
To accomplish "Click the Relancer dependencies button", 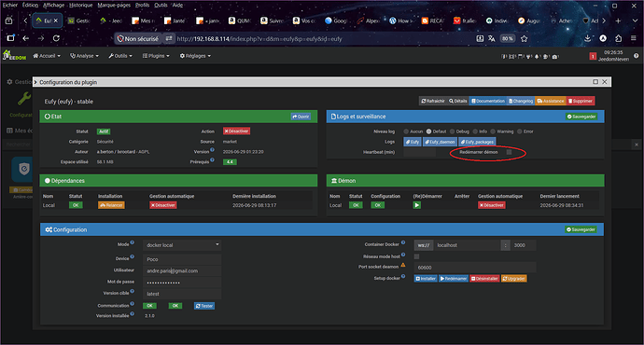I will click(111, 205).
